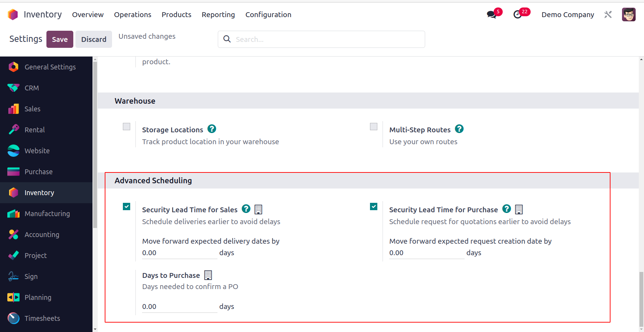Image resolution: width=644 pixels, height=332 pixels.
Task: Click the delivery dates days input field
Action: [x=179, y=253]
